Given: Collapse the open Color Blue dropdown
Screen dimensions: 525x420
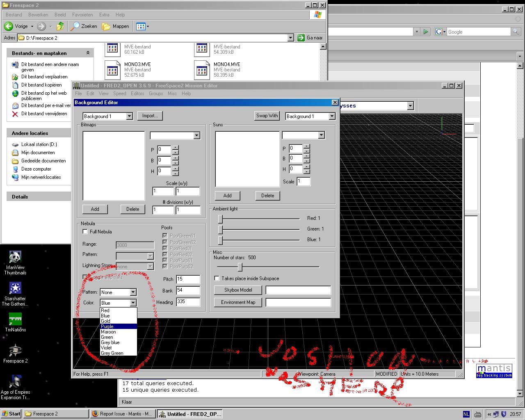Looking at the screenshot, I should pos(133,303).
